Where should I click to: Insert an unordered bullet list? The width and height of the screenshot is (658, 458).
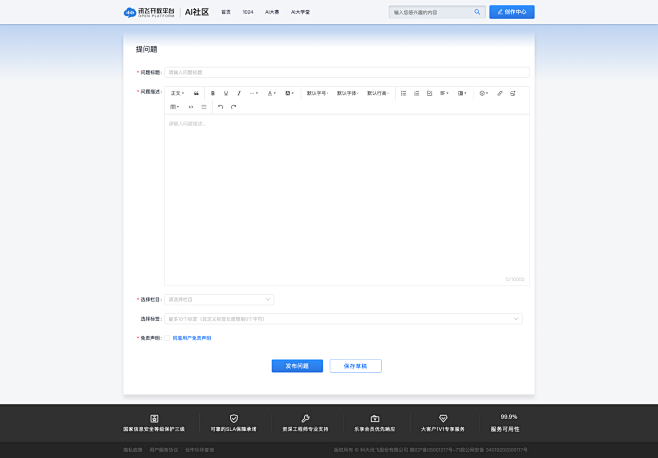click(x=404, y=93)
